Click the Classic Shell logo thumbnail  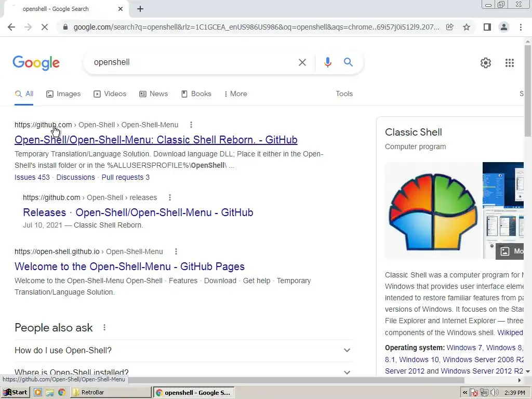(433, 211)
